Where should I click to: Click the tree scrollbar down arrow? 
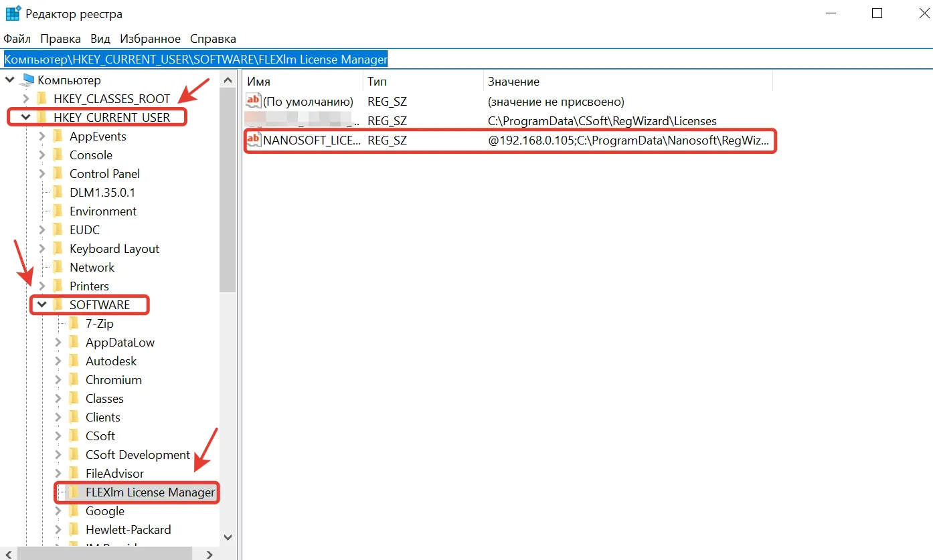(x=228, y=537)
